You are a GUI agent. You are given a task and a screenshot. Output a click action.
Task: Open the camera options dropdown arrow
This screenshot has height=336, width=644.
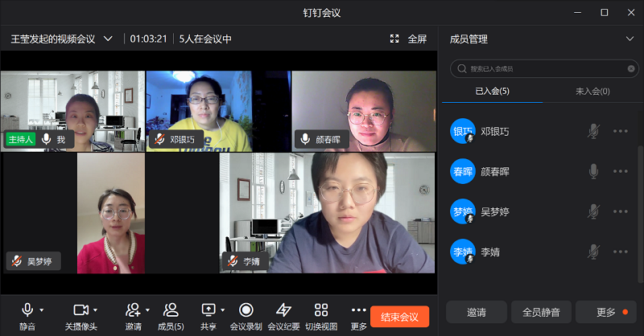point(95,309)
